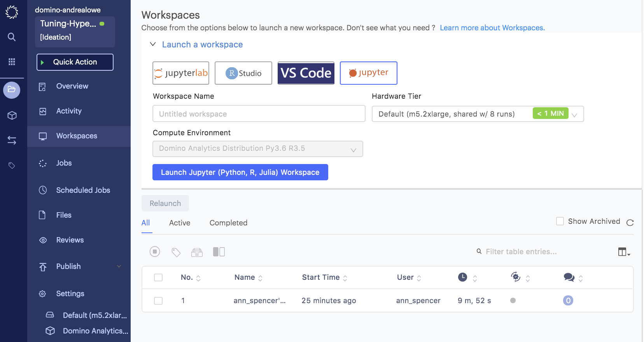644x342 pixels.
Task: Open the Compute Environment dropdown
Action: tap(258, 149)
